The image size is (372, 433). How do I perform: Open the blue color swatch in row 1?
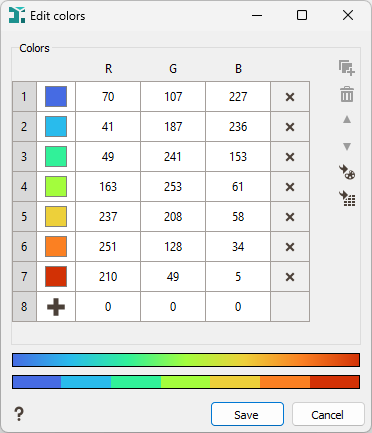click(56, 97)
